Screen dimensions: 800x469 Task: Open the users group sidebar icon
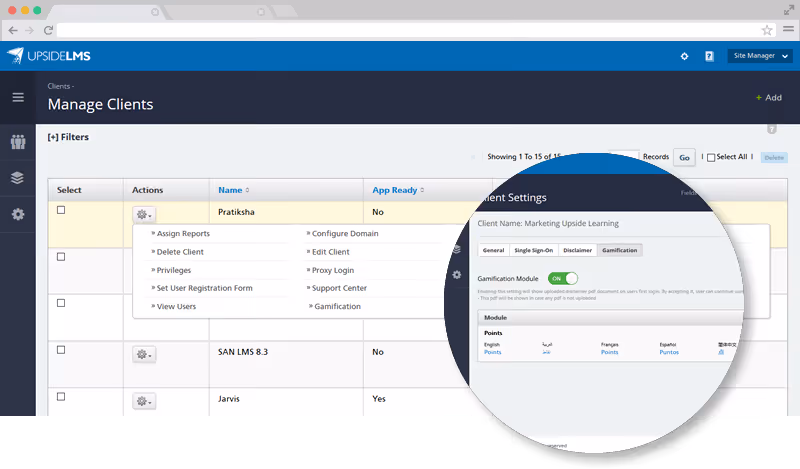point(18,142)
